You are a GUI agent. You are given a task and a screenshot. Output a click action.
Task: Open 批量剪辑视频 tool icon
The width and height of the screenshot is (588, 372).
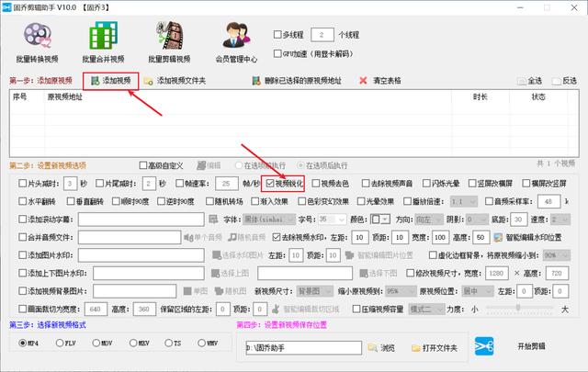(169, 36)
